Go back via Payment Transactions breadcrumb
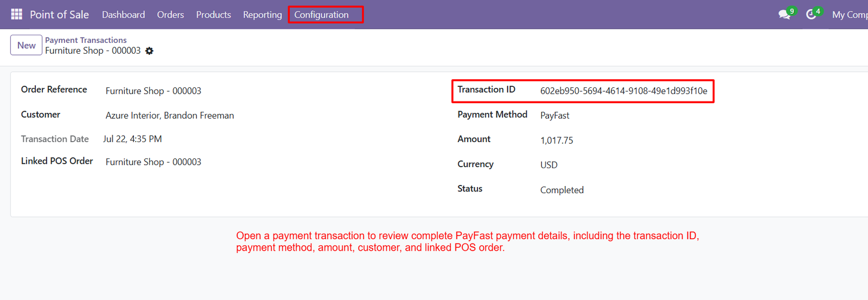This screenshot has width=868, height=300. click(x=86, y=40)
